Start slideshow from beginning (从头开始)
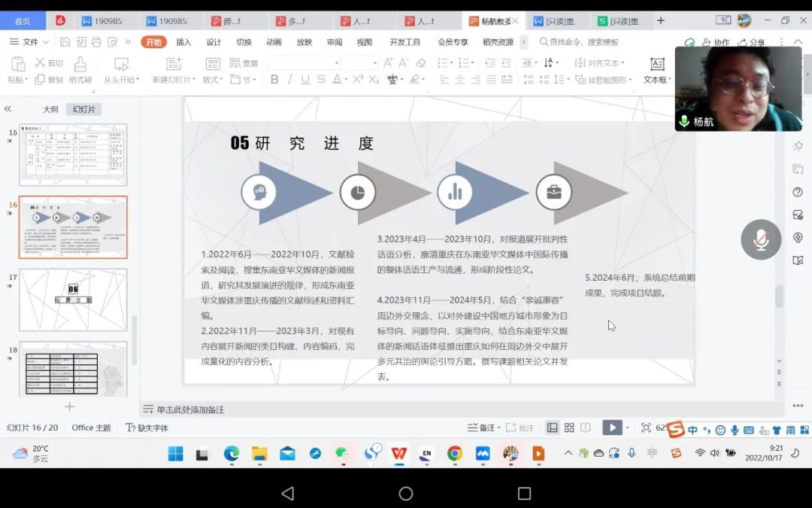This screenshot has width=812, height=508. tap(121, 79)
